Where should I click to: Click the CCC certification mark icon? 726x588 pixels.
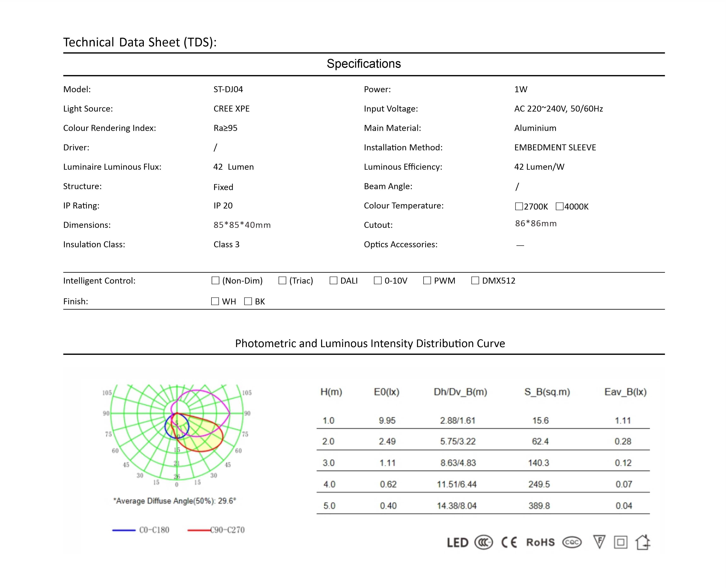click(484, 543)
